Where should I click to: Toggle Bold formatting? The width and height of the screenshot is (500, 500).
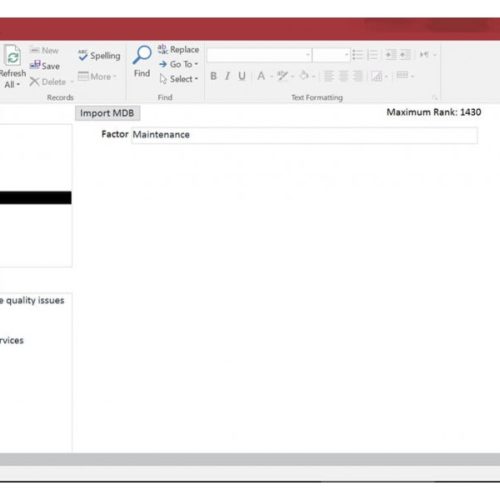pyautogui.click(x=213, y=76)
